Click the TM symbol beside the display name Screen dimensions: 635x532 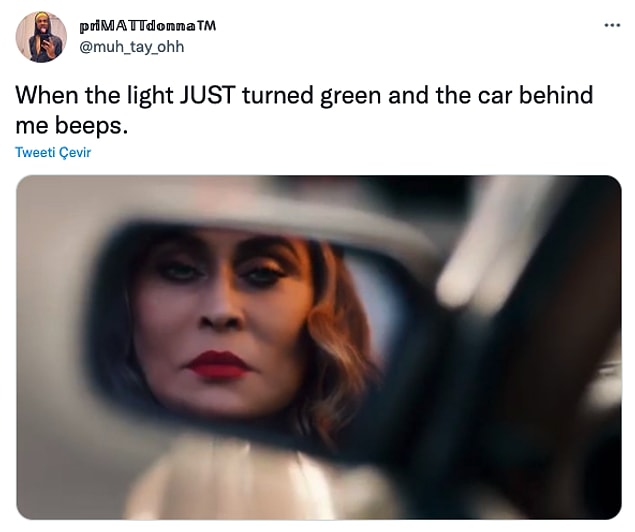207,26
